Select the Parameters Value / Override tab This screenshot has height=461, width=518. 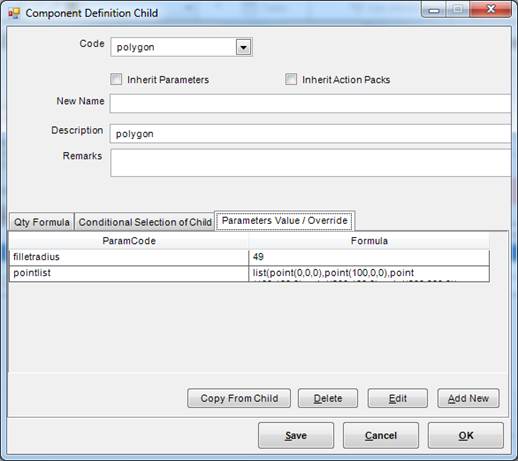point(285,220)
